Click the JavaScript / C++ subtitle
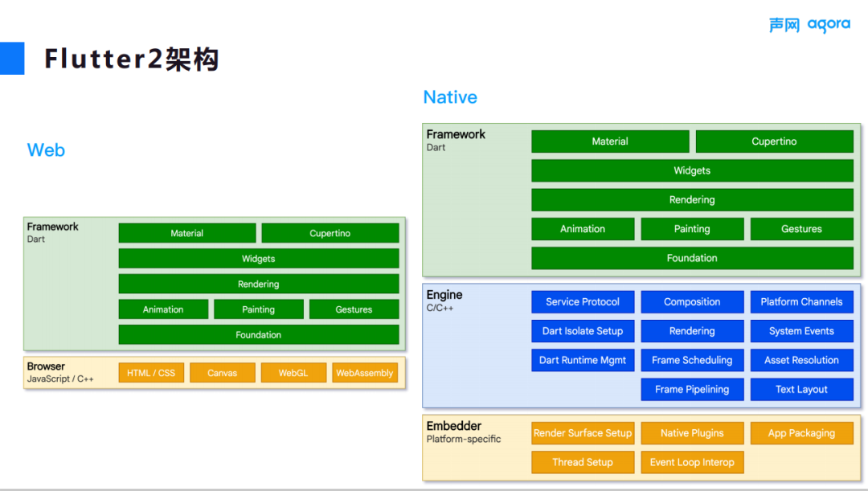 (x=60, y=378)
